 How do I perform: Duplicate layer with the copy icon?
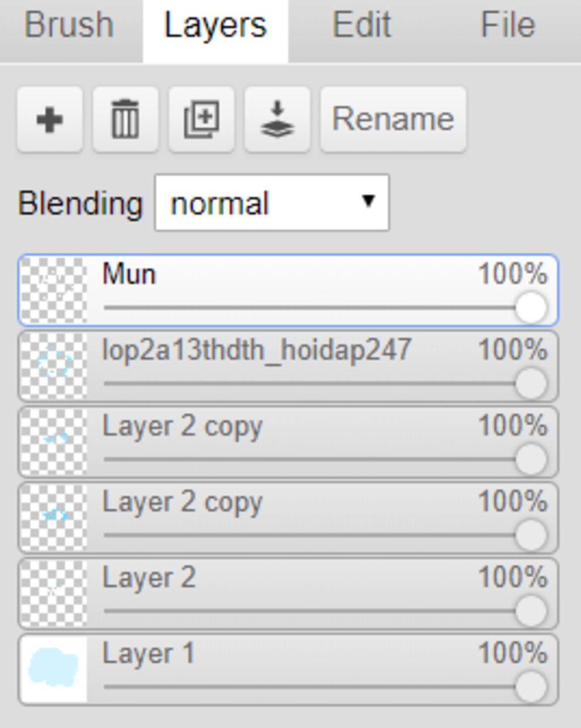pyautogui.click(x=201, y=120)
